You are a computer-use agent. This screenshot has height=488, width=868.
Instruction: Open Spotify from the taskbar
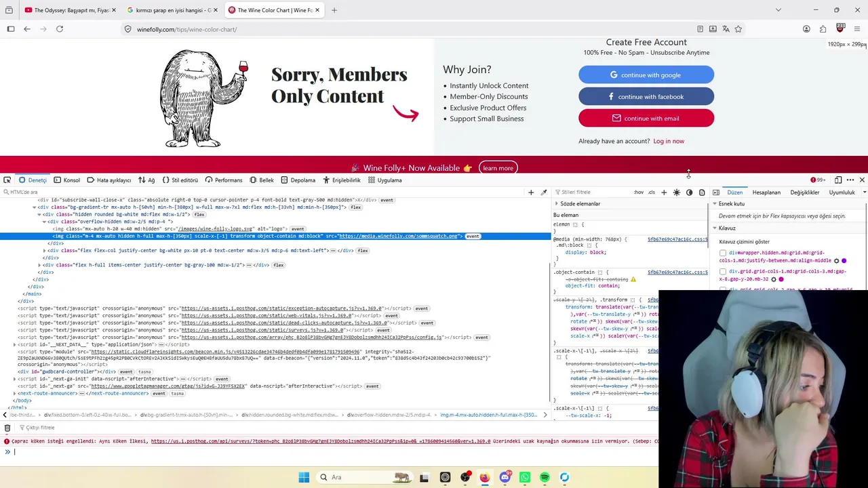pos(545,477)
